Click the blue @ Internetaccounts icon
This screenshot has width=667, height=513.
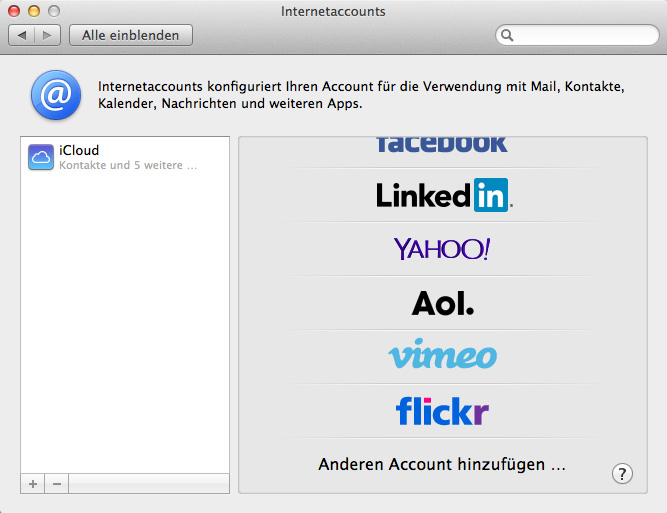click(56, 95)
